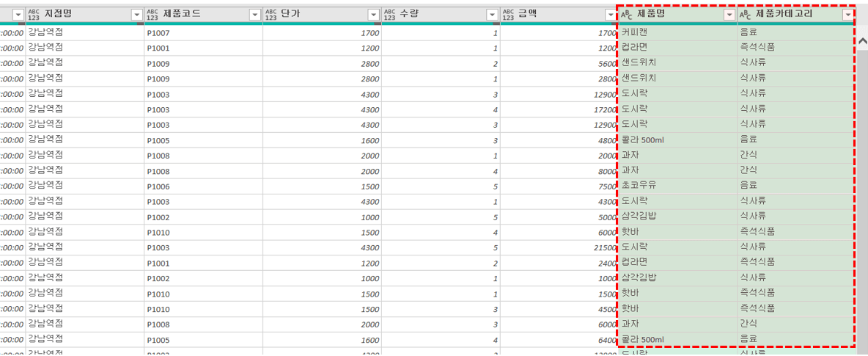This screenshot has width=868, height=356.
Task: Click the data type icon of 지점명 column
Action: (34, 15)
